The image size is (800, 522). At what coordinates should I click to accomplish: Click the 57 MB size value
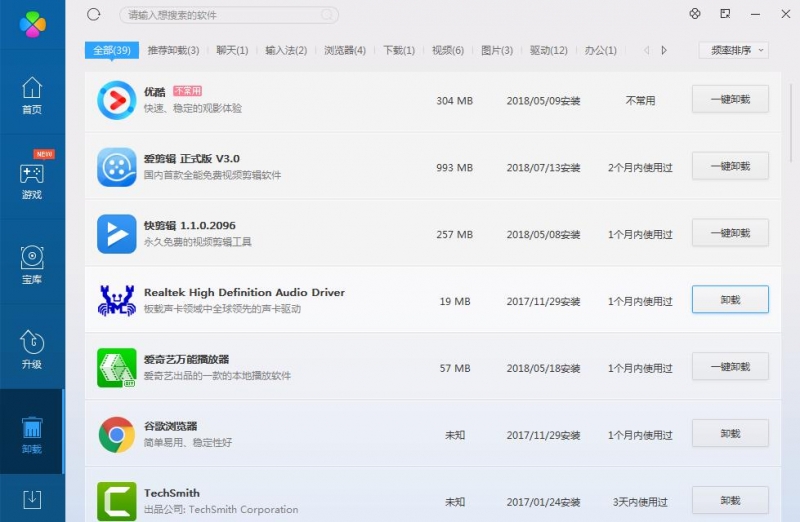pyautogui.click(x=455, y=368)
